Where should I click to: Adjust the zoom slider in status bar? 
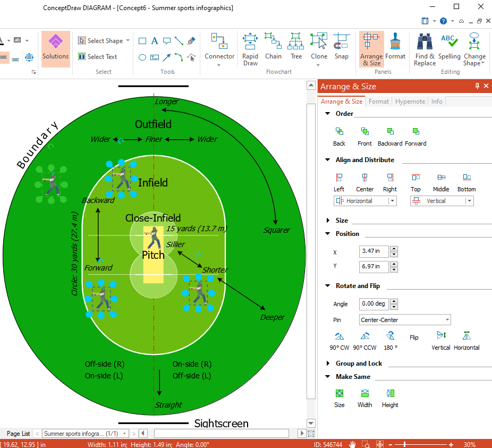click(405, 444)
